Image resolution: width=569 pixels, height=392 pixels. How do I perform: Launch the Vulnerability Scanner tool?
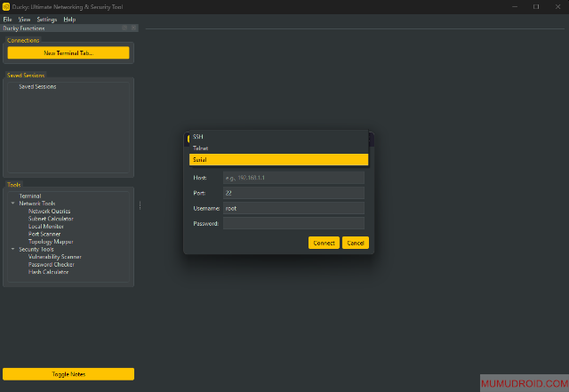[x=54, y=257]
